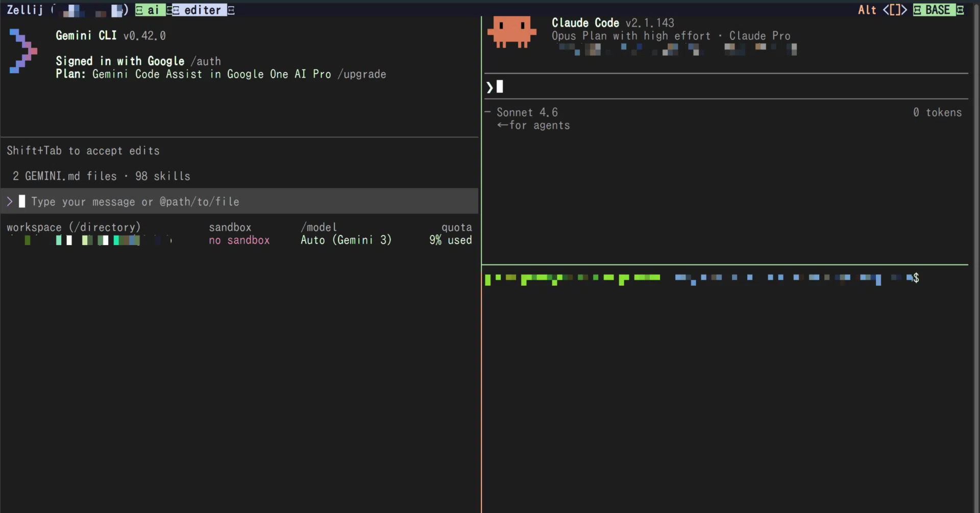Click '2 GEMINI.md files' text
The image size is (980, 513).
coord(65,176)
